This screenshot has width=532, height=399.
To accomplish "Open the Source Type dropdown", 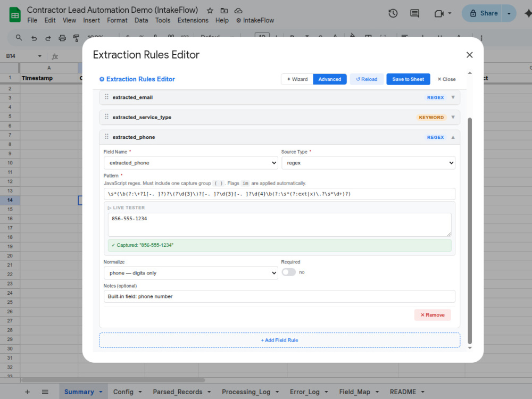I will pyautogui.click(x=368, y=163).
